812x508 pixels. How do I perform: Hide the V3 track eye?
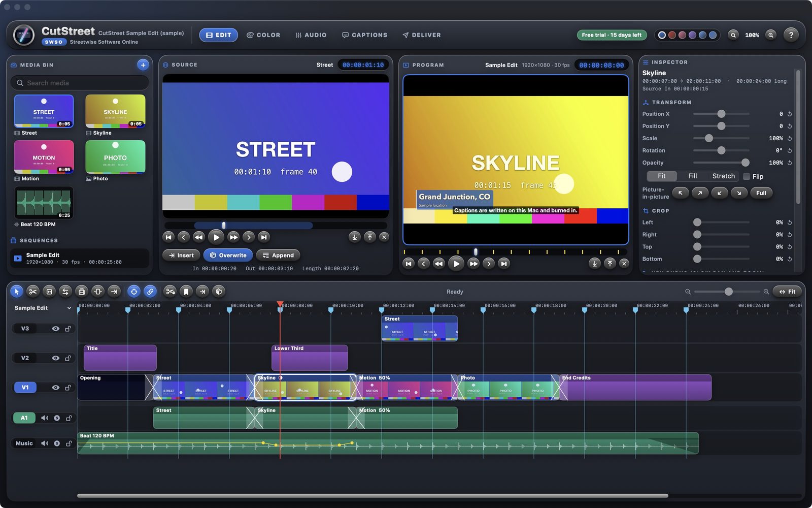coord(55,329)
